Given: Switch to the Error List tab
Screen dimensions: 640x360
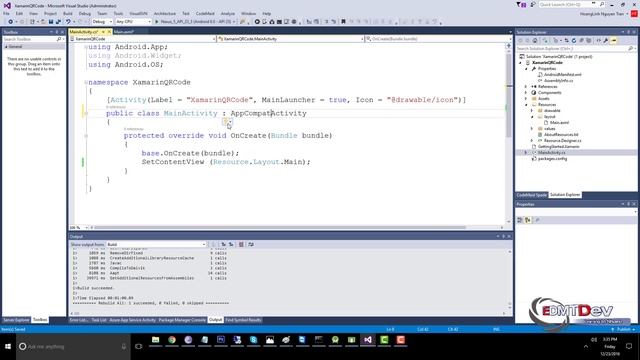Looking at the screenshot, I should pyautogui.click(x=78, y=320).
